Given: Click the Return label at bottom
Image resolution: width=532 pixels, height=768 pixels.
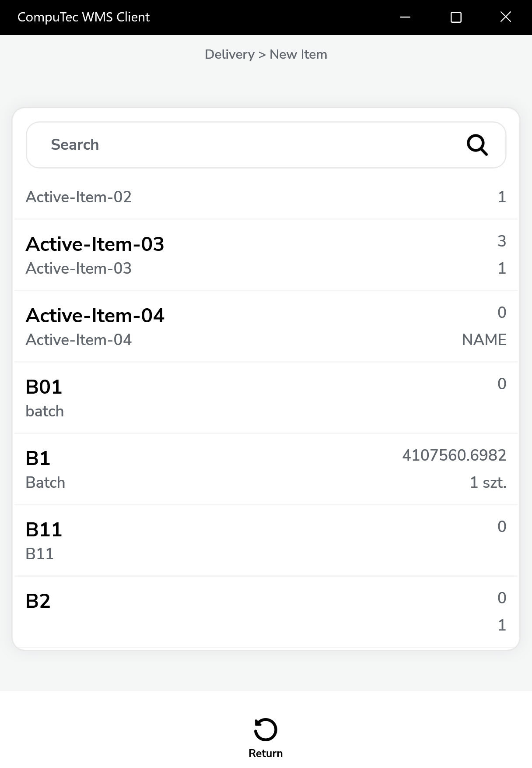Looking at the screenshot, I should pos(266,753).
